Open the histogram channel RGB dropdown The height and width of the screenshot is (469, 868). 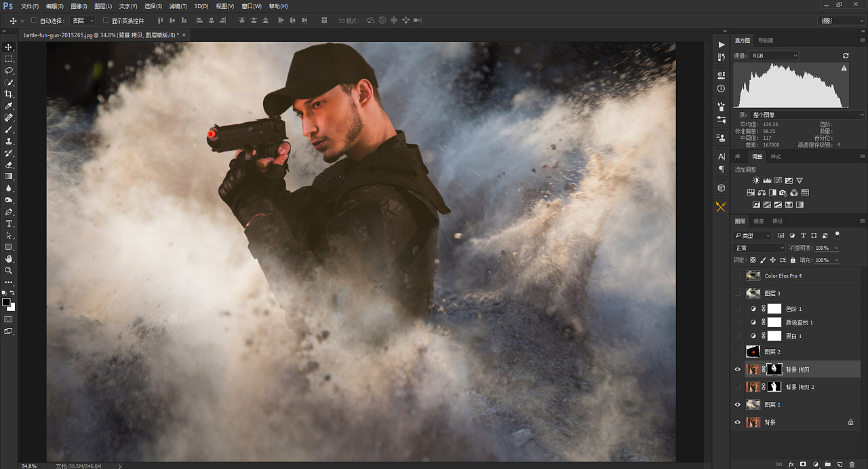[774, 56]
